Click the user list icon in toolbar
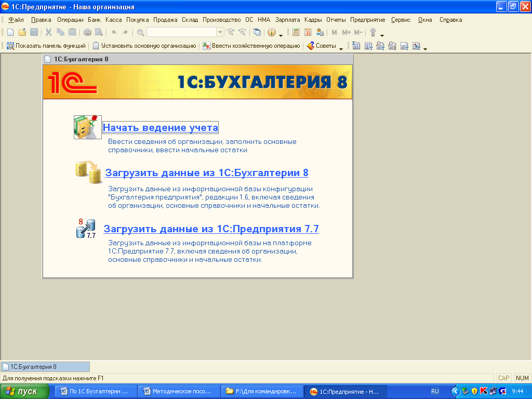 pyautogui.click(x=320, y=32)
